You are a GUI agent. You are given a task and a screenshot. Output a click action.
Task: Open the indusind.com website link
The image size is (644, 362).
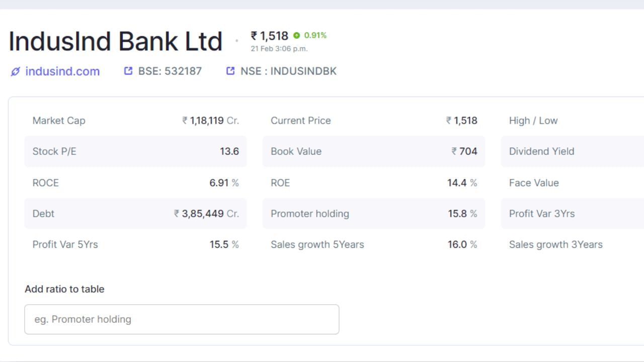[62, 71]
